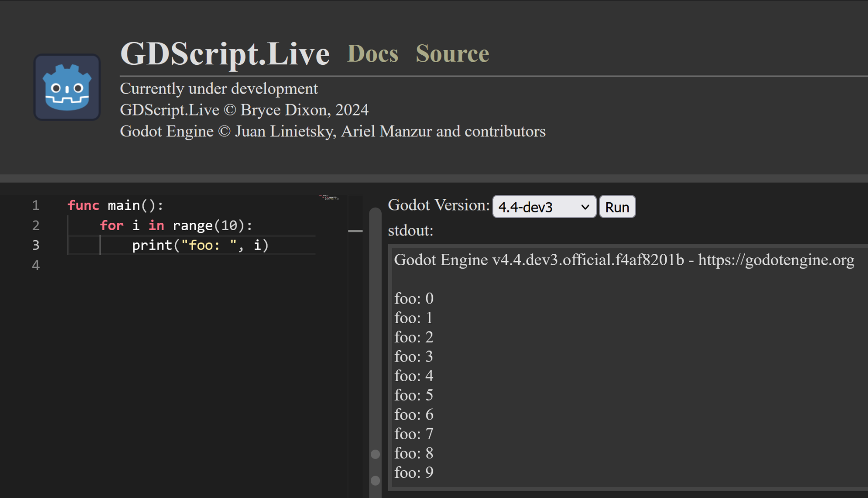Screen dimensions: 868x498
Task: Click line number 2 in the editor gutter
Action: click(36, 225)
